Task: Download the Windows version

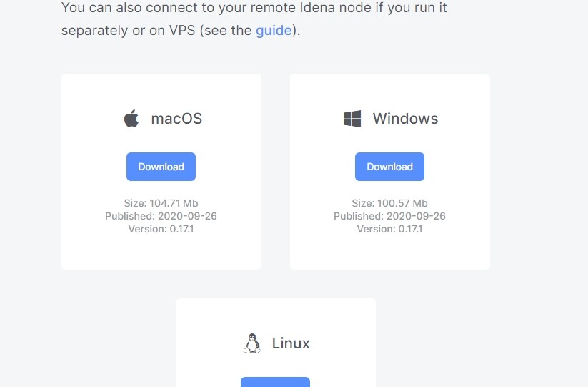Action: coord(389,167)
